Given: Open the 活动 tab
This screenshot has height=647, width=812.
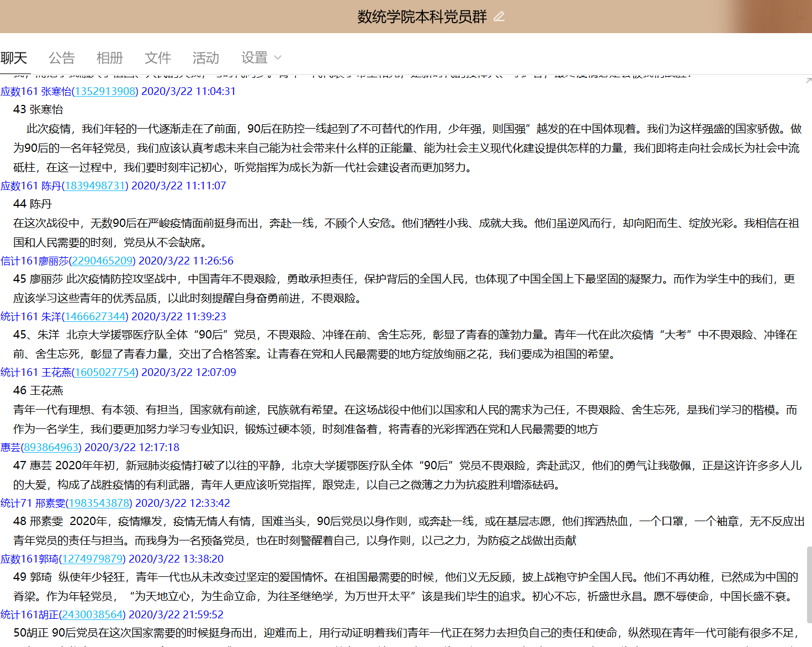Looking at the screenshot, I should [x=206, y=58].
